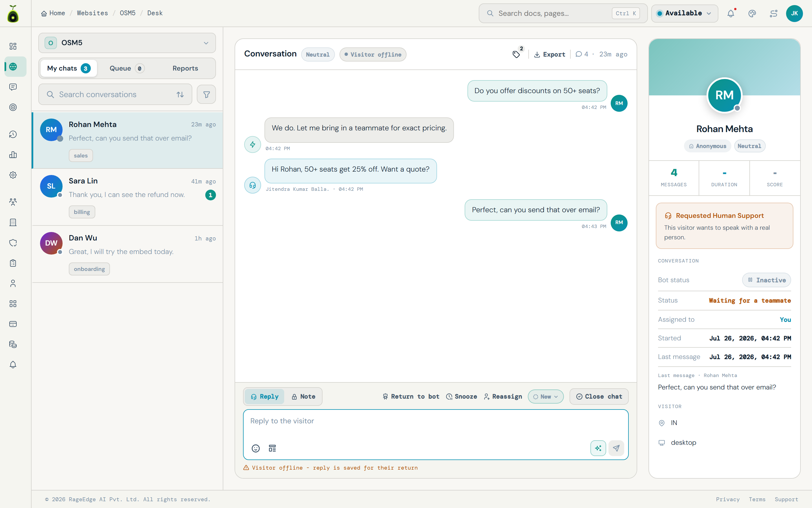Click the large RM profile avatar
812x508 pixels.
(724, 95)
